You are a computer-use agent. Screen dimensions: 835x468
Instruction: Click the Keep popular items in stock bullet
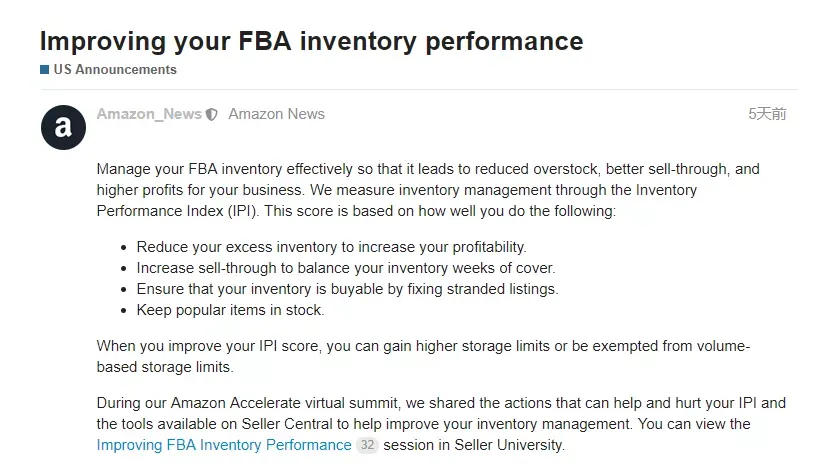point(230,310)
